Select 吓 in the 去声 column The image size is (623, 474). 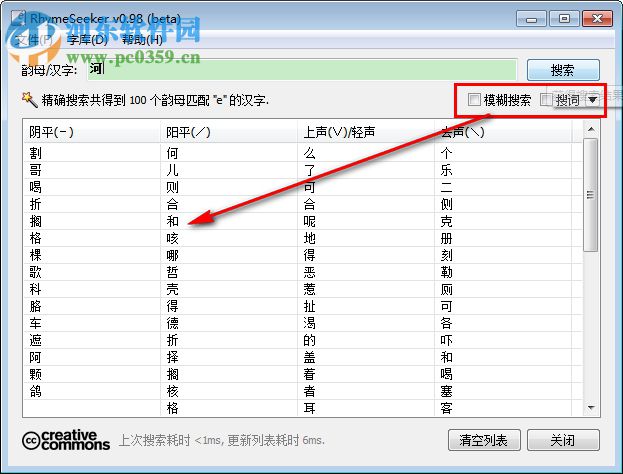click(x=446, y=340)
